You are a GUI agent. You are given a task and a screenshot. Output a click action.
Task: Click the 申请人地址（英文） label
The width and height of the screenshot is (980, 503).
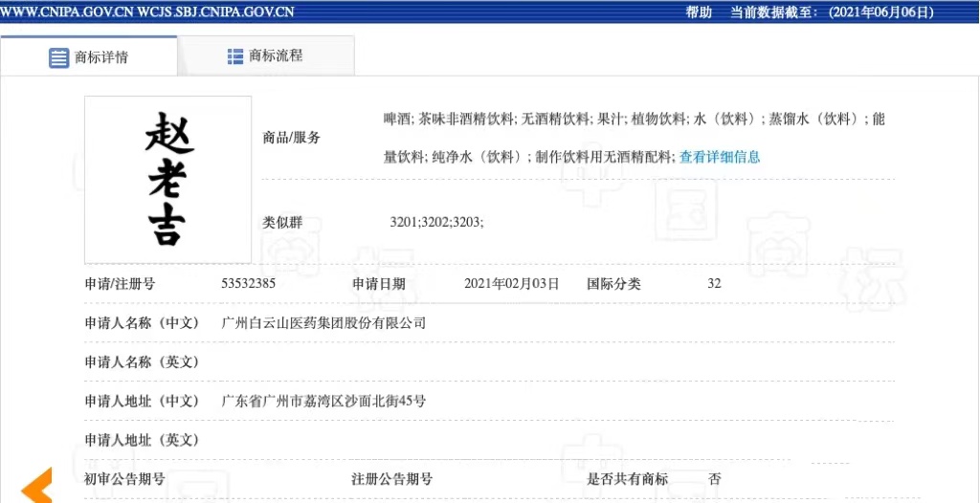pyautogui.click(x=142, y=440)
